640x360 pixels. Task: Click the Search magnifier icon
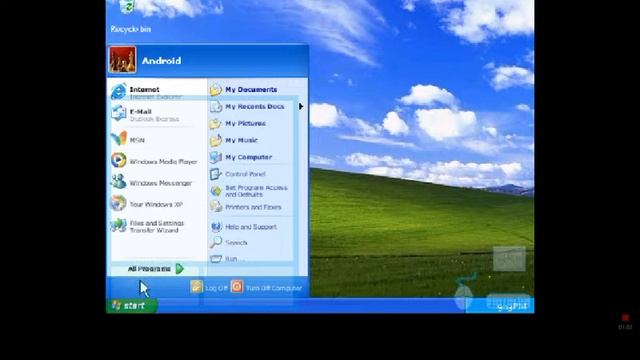pos(216,242)
